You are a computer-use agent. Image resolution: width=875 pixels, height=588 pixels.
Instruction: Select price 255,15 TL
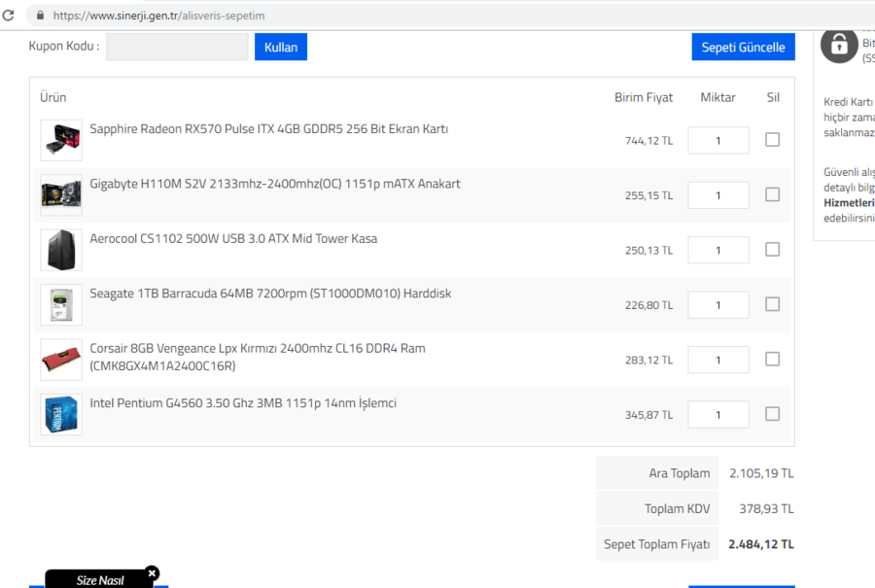pos(649,195)
